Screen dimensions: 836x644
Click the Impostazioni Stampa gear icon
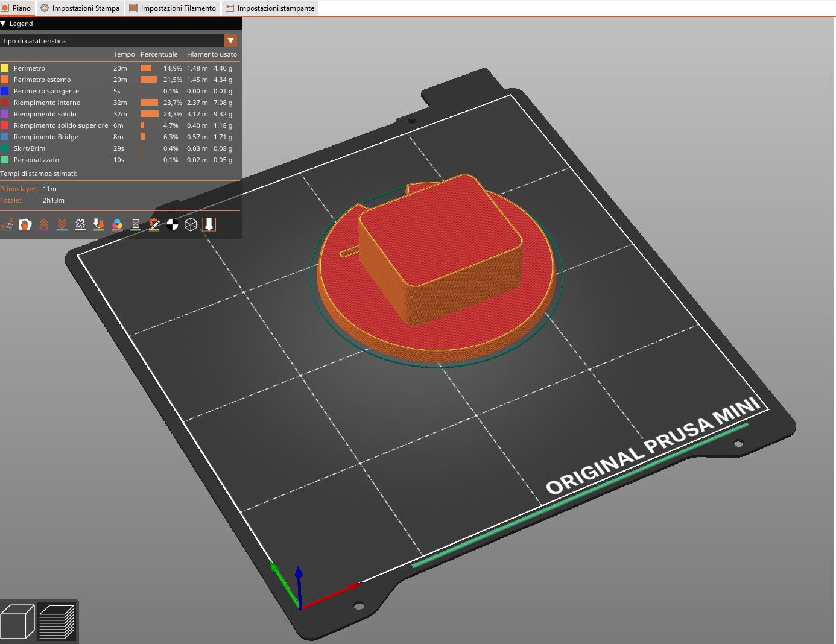(45, 8)
